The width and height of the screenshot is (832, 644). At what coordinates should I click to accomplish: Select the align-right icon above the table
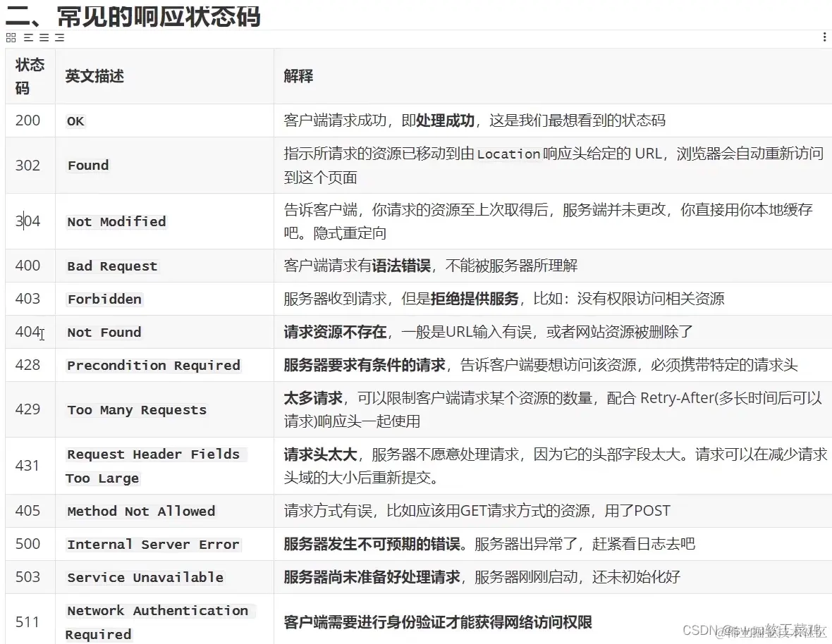pyautogui.click(x=59, y=37)
